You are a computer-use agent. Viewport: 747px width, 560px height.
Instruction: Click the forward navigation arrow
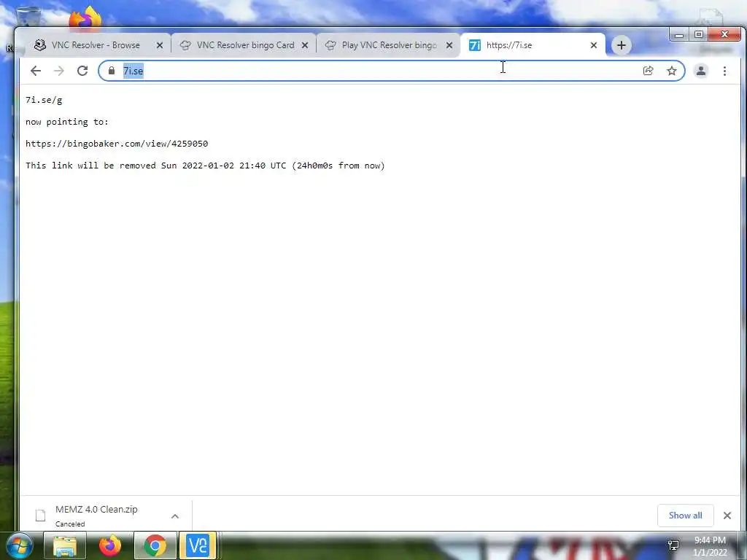coord(58,71)
